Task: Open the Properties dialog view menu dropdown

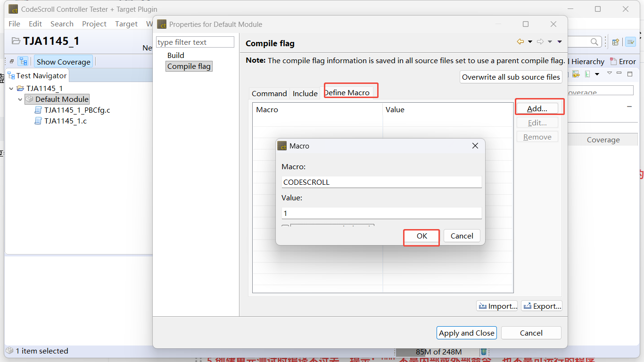Action: point(560,42)
